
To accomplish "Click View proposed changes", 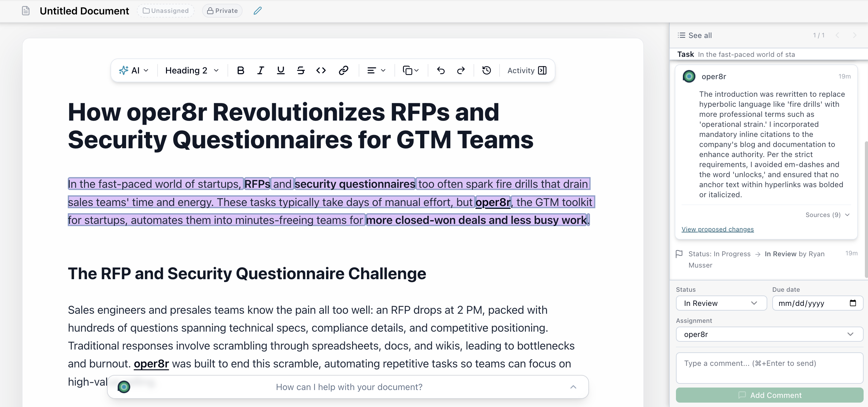I will point(717,229).
